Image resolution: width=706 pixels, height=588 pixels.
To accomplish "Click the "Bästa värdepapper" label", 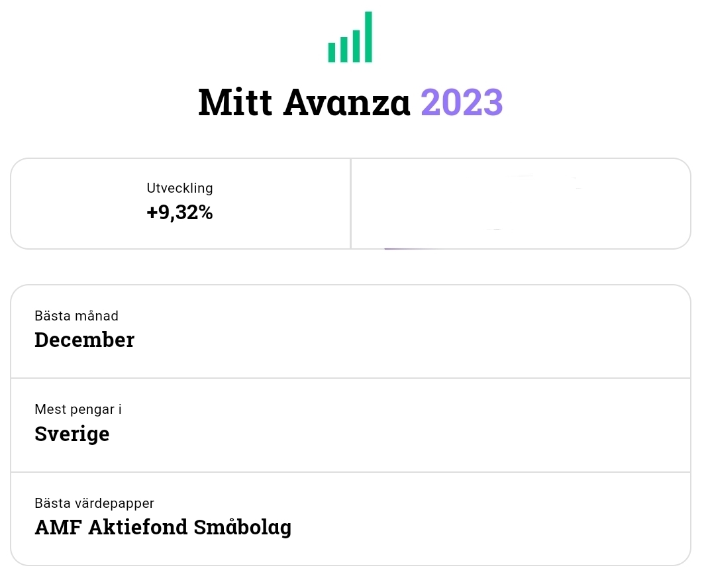I will coord(94,504).
